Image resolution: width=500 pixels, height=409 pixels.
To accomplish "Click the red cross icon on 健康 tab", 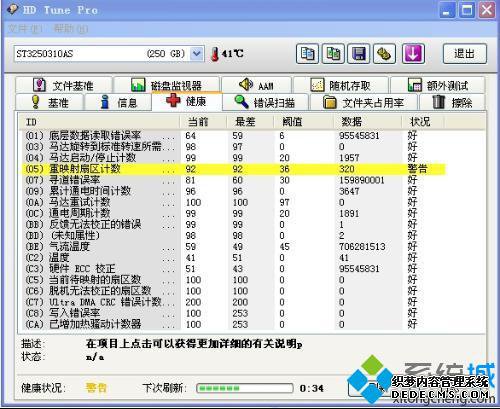I will point(173,101).
